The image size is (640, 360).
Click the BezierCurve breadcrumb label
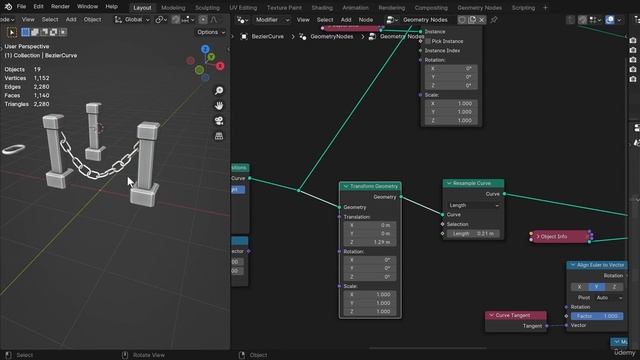click(267, 36)
